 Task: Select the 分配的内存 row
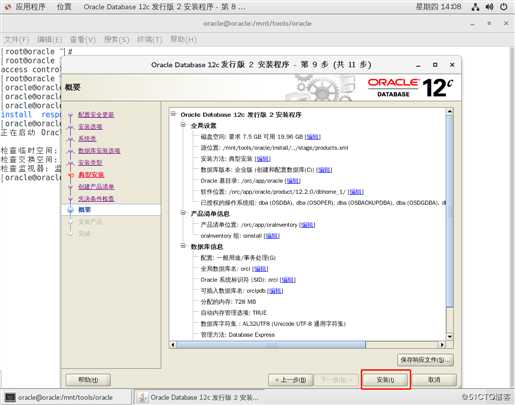(x=228, y=302)
